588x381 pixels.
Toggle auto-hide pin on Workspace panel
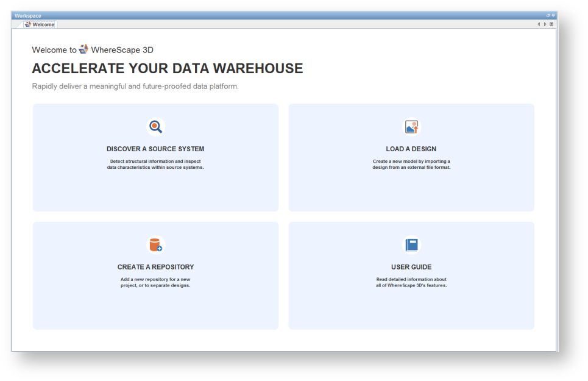553,16
